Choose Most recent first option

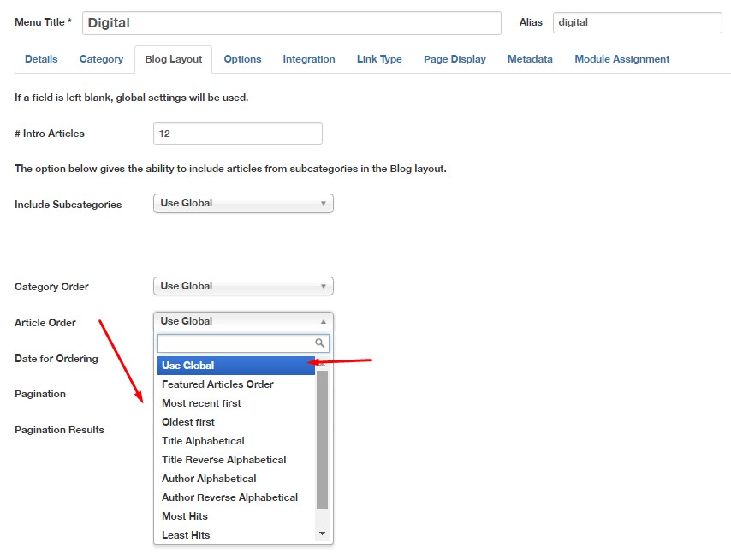click(x=236, y=403)
